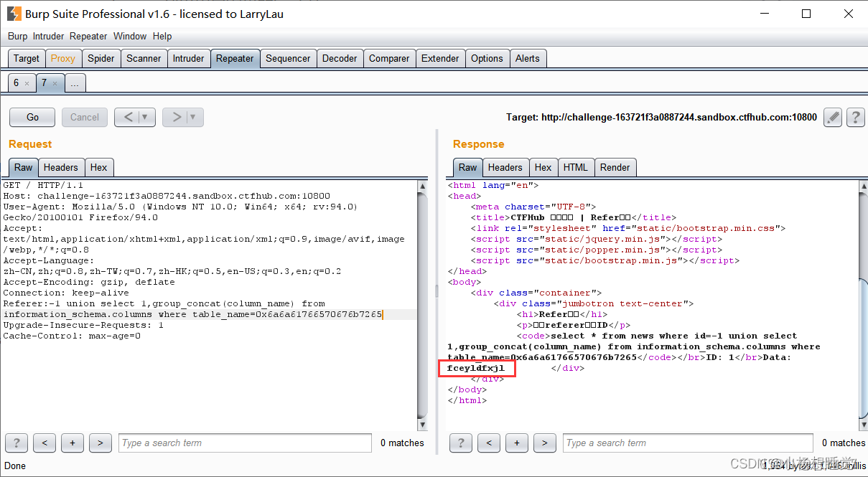This screenshot has width=868, height=477.
Task: Switch to the Intruder tool tab
Action: point(189,59)
